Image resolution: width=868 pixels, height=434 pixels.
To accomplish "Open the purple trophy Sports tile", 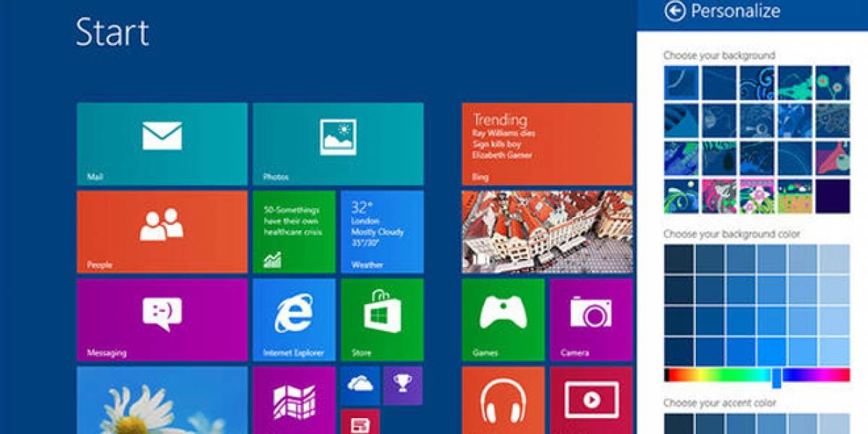I will click(x=403, y=386).
